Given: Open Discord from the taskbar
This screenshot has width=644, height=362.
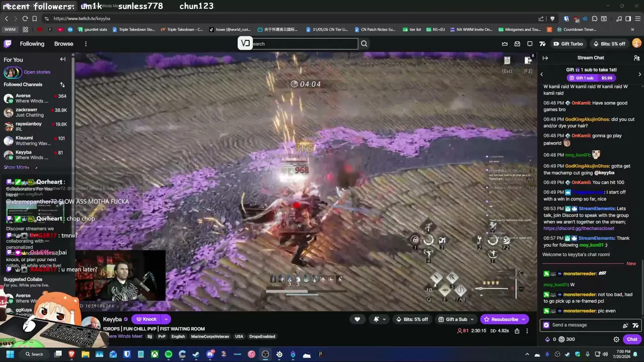Looking at the screenshot, I should 210,354.
